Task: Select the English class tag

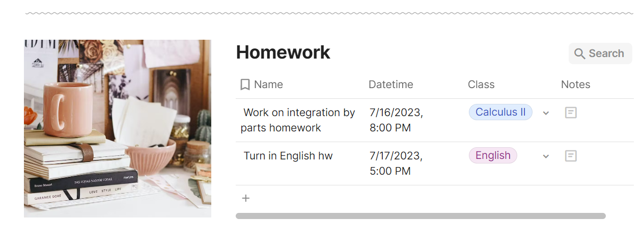Action: point(492,155)
